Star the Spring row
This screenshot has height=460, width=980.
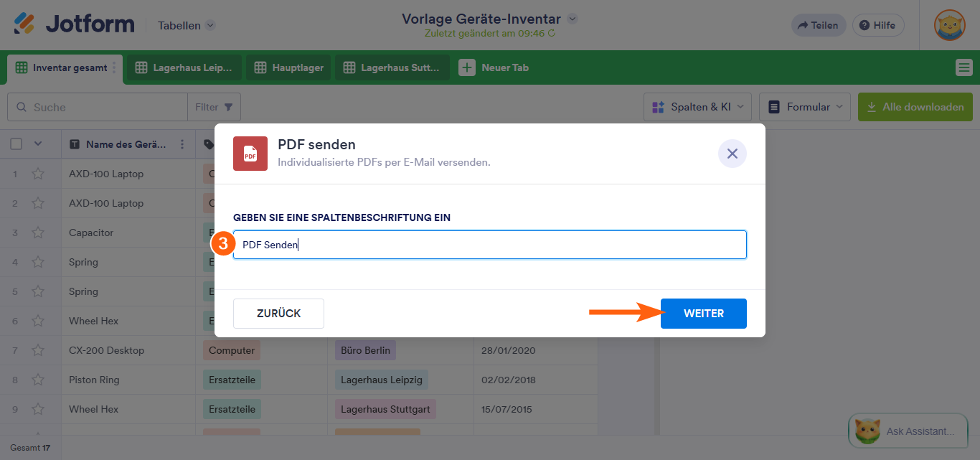point(38,262)
